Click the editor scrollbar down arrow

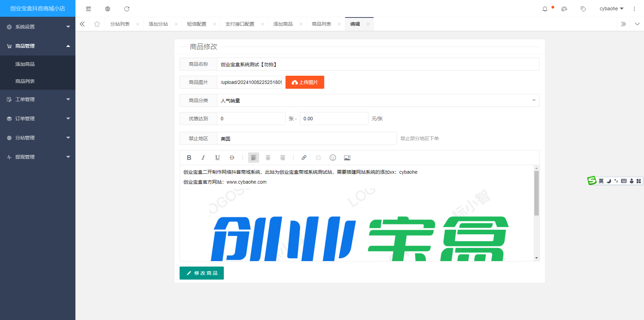point(537,258)
